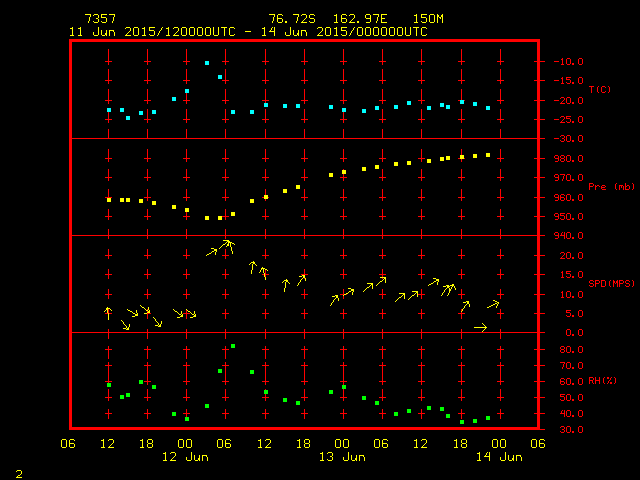The image size is (640, 480).
Task: Select the highest cyan temperature data point
Action: click(207, 63)
